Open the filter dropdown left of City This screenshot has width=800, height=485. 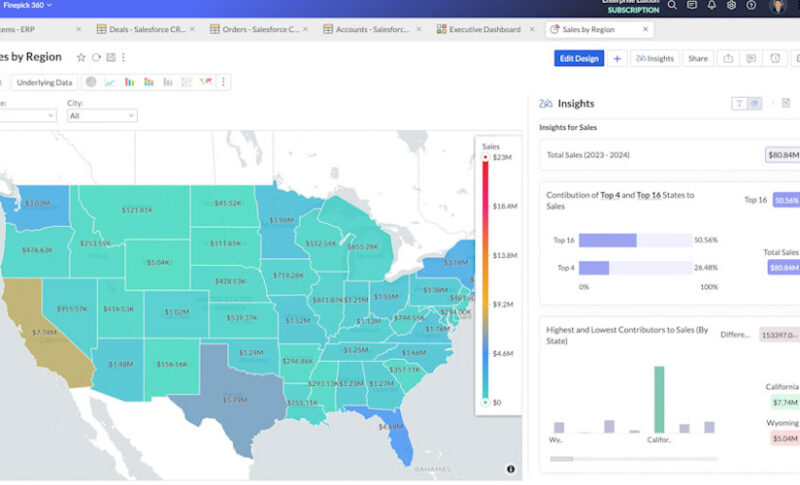pos(28,116)
